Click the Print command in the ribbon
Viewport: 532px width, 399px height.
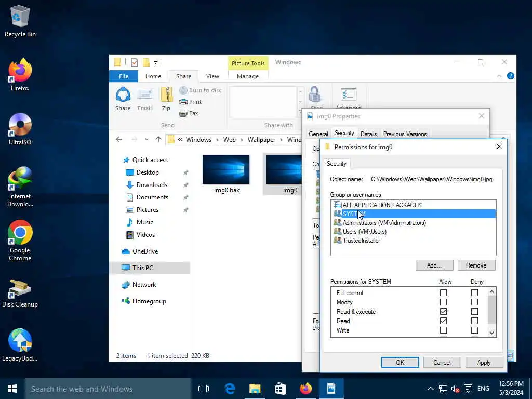tap(190, 102)
